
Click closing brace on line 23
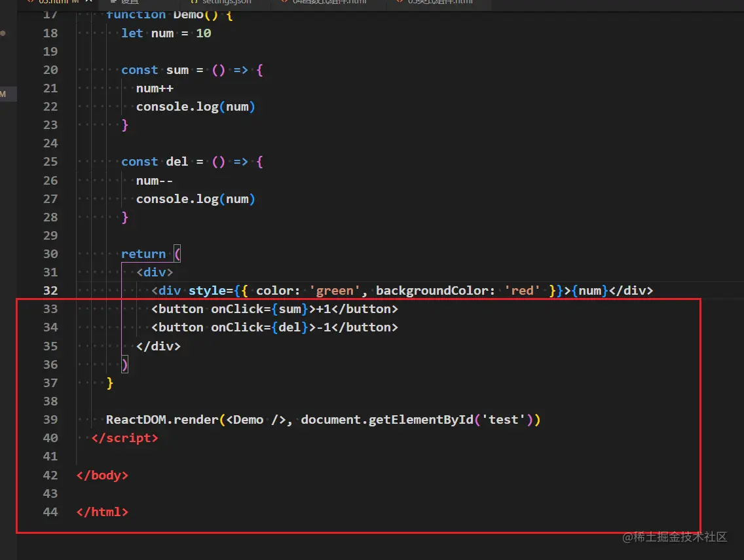click(x=125, y=125)
